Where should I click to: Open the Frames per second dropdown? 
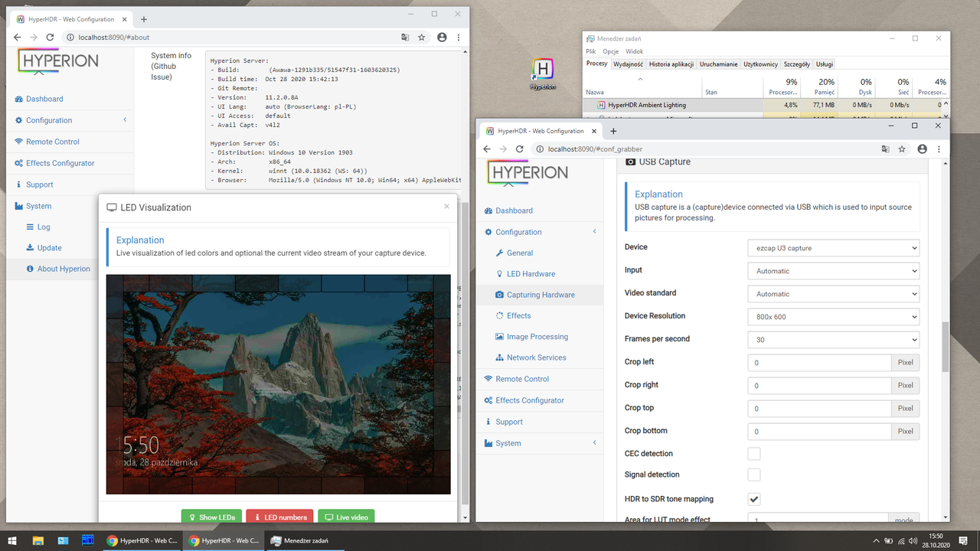(x=833, y=340)
